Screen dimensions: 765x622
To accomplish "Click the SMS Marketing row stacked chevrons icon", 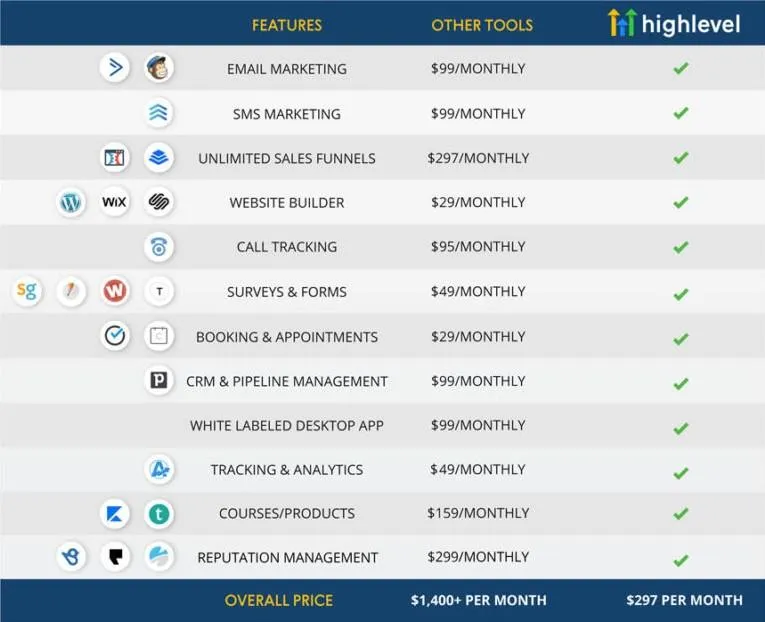I will pos(159,113).
